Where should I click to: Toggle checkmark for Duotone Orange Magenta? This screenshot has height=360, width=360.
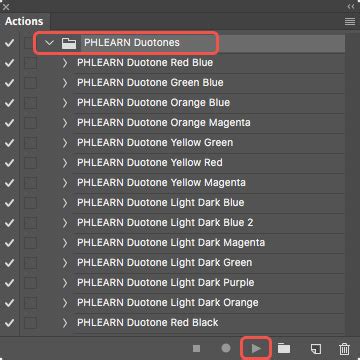coord(10,123)
